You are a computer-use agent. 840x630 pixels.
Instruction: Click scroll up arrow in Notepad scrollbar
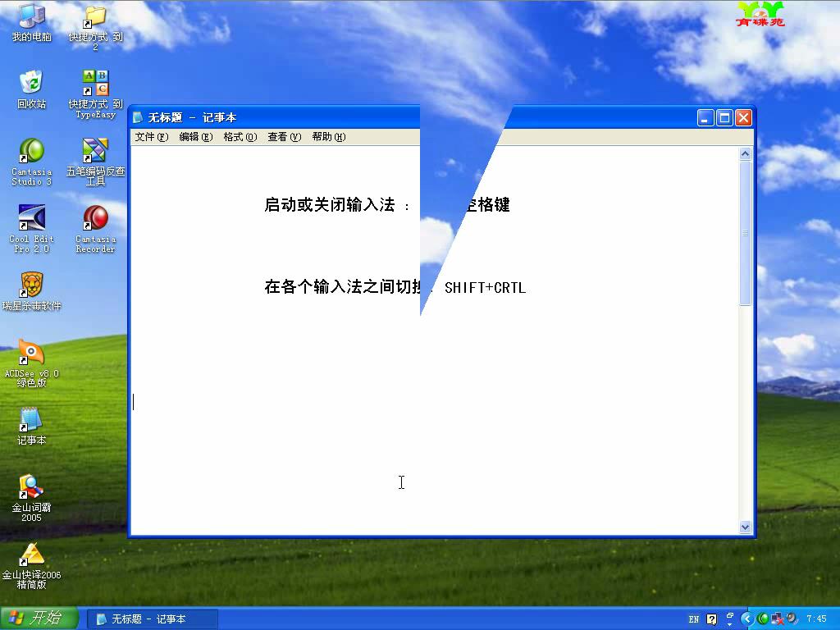coord(745,154)
